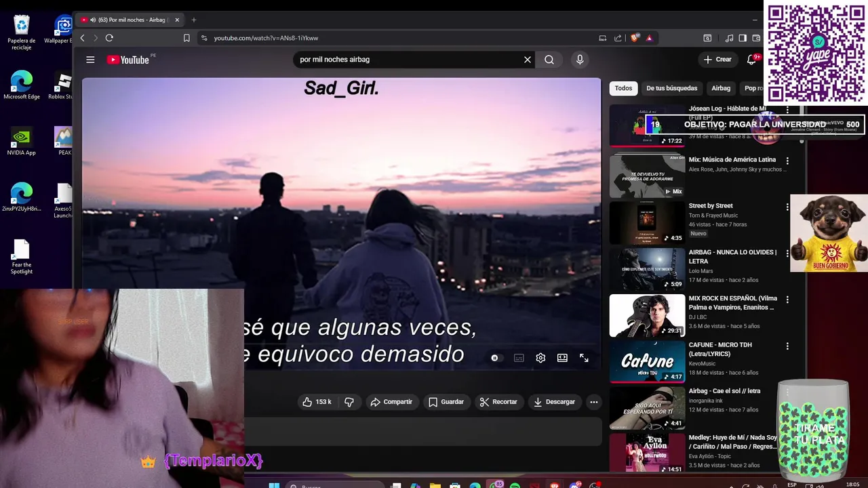The image size is (868, 488).
Task: Open Brave Shields lion icon
Action: click(x=635, y=38)
